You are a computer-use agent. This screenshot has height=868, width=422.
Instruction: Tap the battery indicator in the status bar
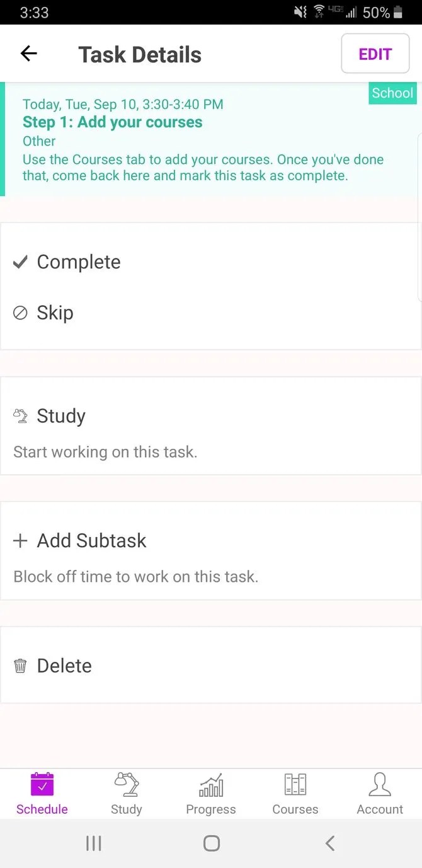399,12
